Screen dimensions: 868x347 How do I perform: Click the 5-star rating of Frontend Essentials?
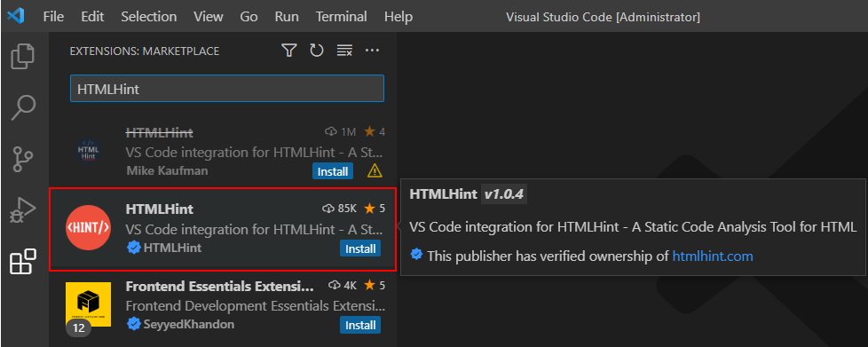pos(375,286)
